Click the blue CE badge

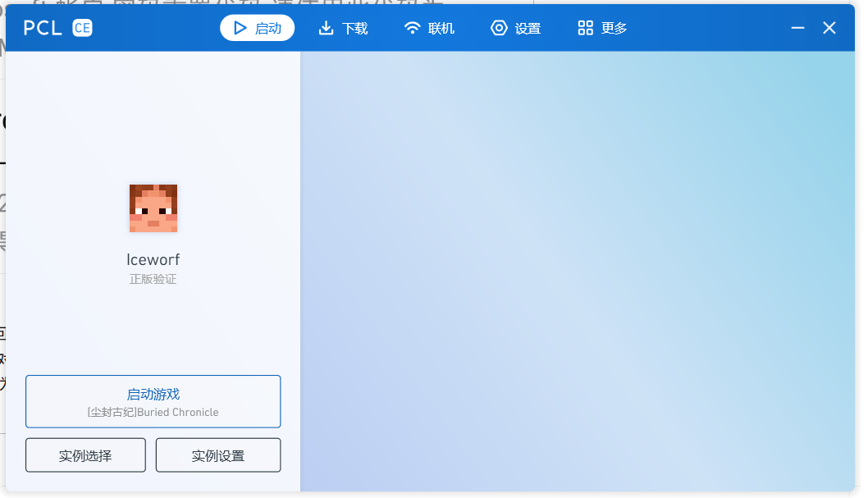click(81, 28)
